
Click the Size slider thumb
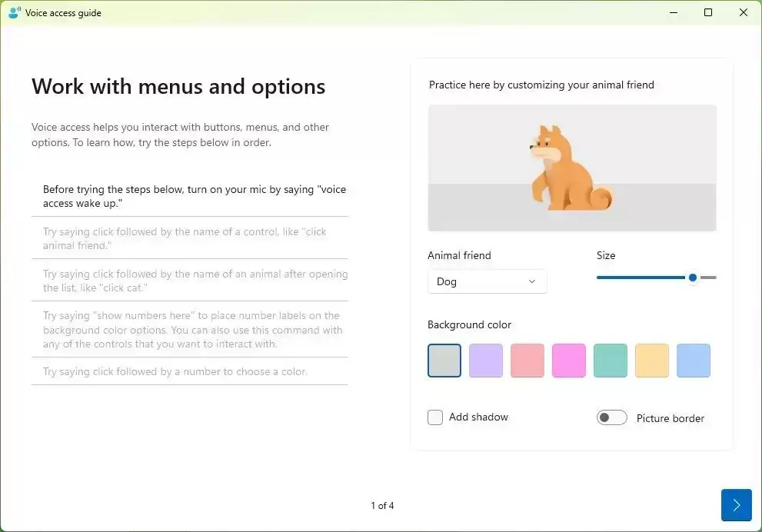(x=693, y=278)
